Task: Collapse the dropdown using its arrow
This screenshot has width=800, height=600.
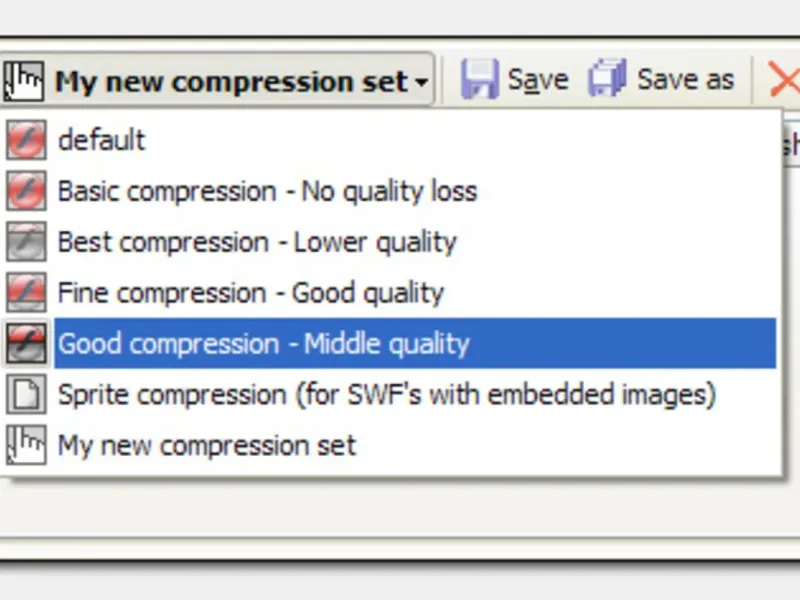Action: coord(422,82)
